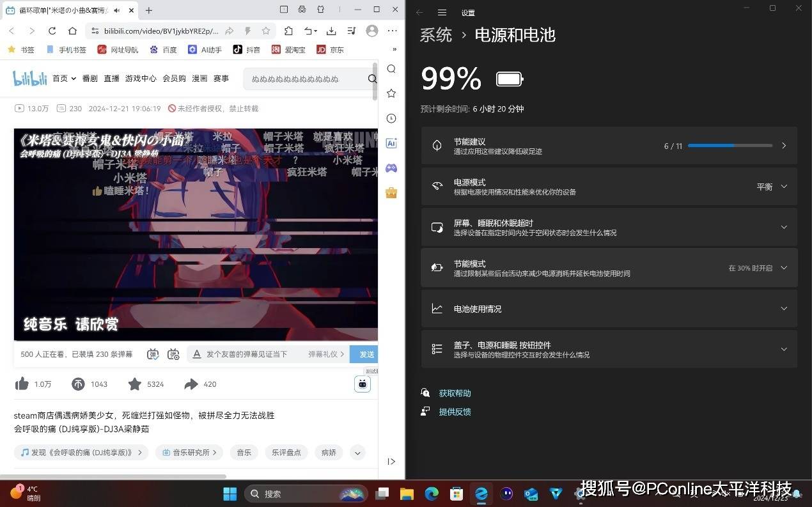Open the browser downloads icon
812x507 pixels.
331,31
